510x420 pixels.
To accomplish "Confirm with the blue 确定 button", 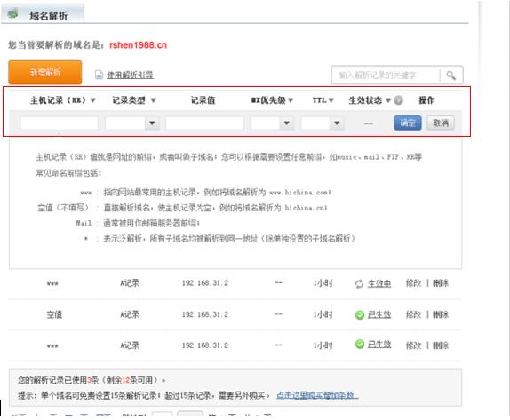I will tap(408, 123).
